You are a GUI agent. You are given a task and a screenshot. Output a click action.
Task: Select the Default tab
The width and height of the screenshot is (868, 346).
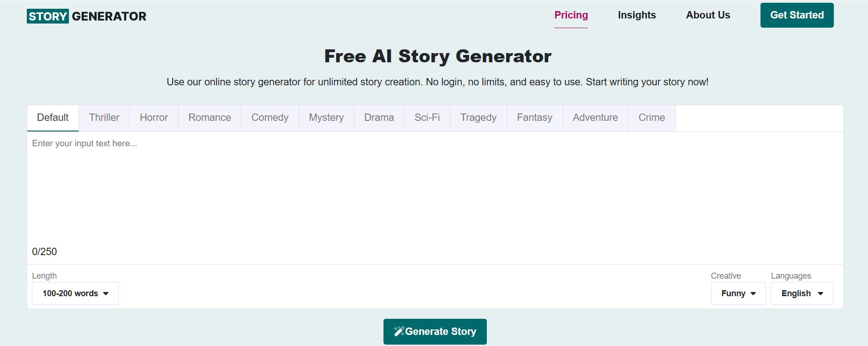coord(53,118)
